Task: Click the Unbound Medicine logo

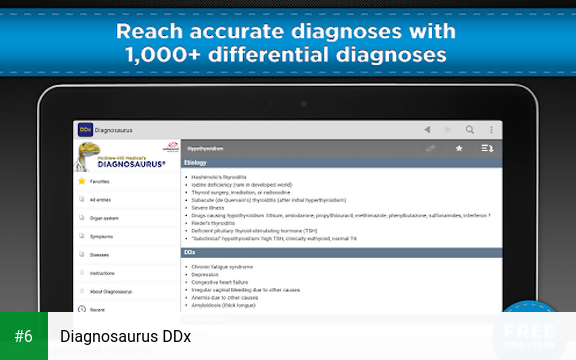Action: 171,147
